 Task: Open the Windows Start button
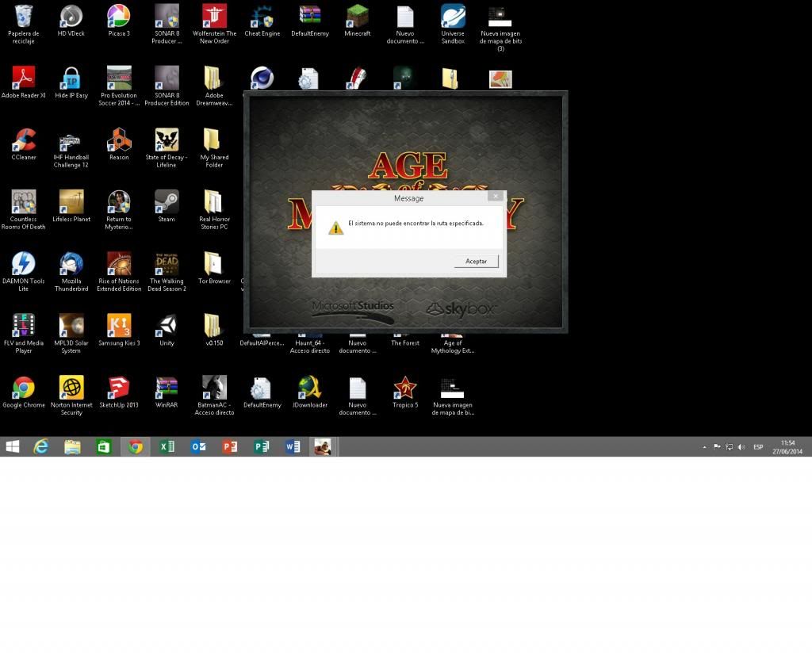click(x=13, y=447)
